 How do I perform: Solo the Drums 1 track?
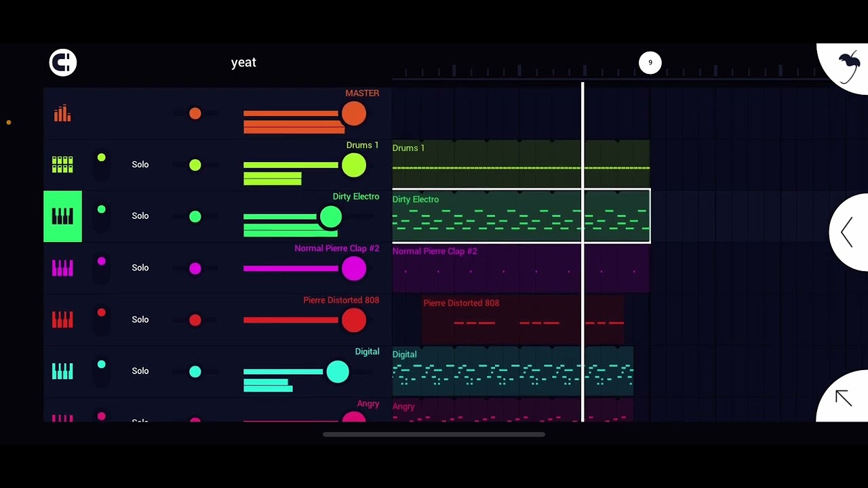point(140,165)
